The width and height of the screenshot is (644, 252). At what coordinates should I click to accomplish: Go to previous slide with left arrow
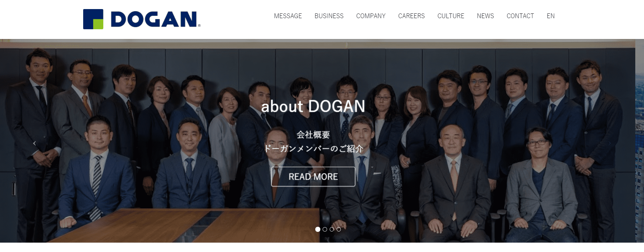click(x=34, y=143)
